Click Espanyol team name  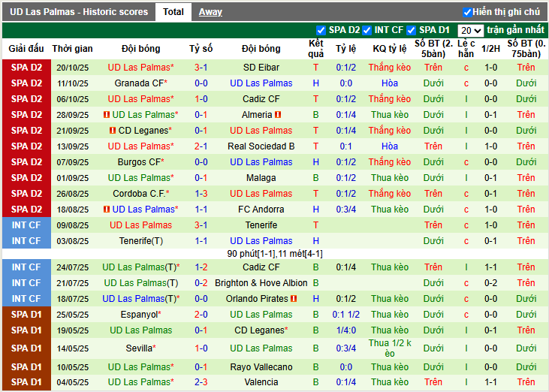tap(139, 315)
